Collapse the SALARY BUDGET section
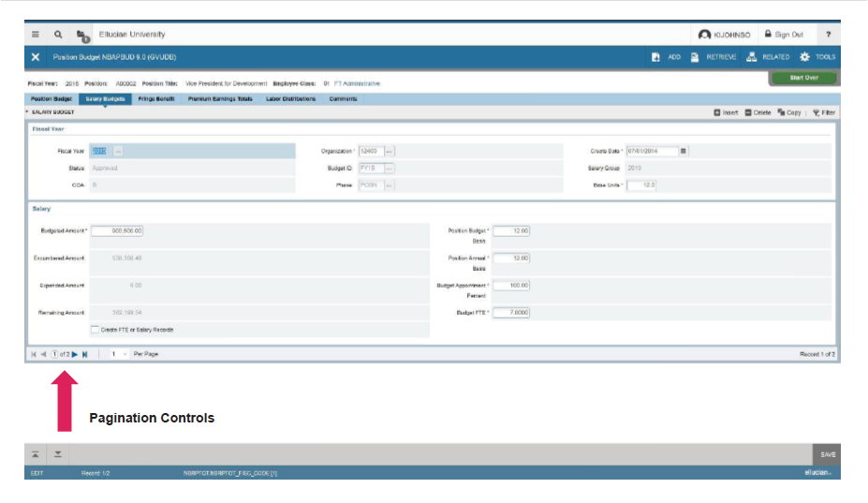 pyautogui.click(x=28, y=112)
